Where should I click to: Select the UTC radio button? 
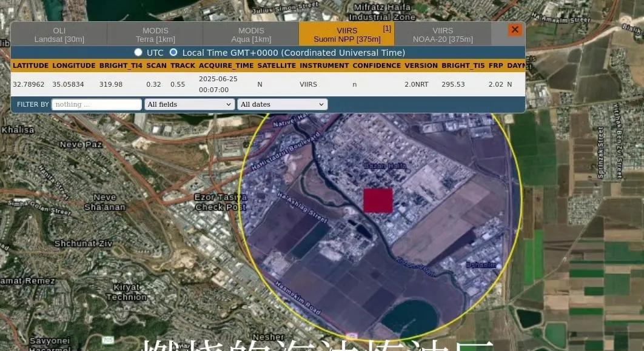pyautogui.click(x=138, y=52)
